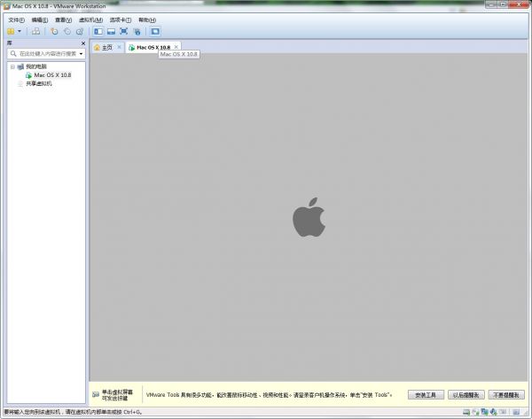Select 共享虚拟机 in the library tree

pos(39,83)
